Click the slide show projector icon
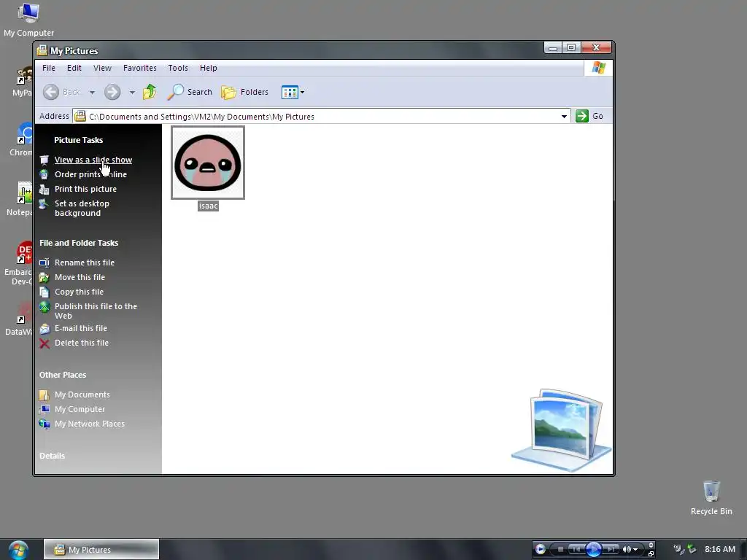The width and height of the screenshot is (747, 560). (44, 160)
